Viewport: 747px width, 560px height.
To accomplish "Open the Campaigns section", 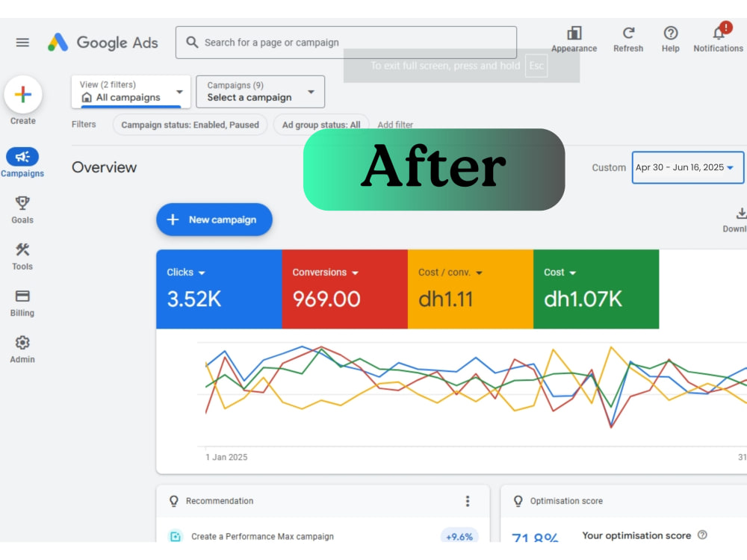I will (x=22, y=162).
